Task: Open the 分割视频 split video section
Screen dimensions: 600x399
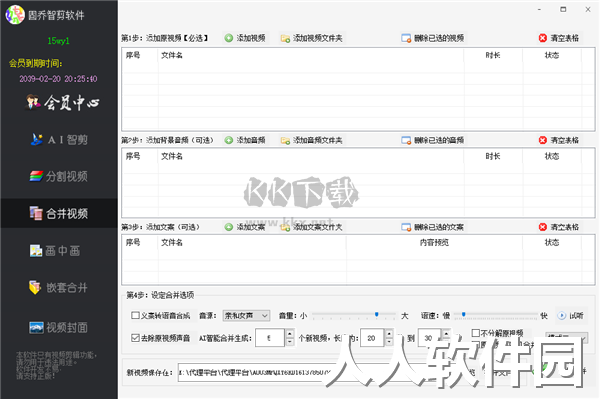Action: (59, 176)
